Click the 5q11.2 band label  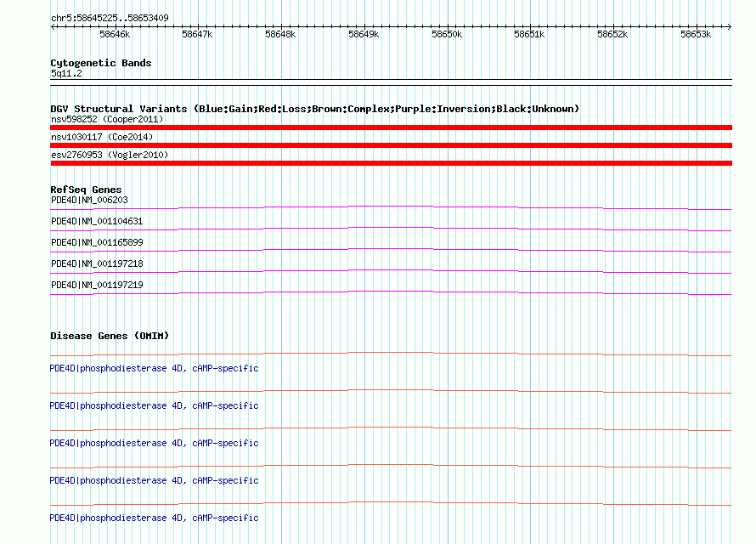[66, 73]
